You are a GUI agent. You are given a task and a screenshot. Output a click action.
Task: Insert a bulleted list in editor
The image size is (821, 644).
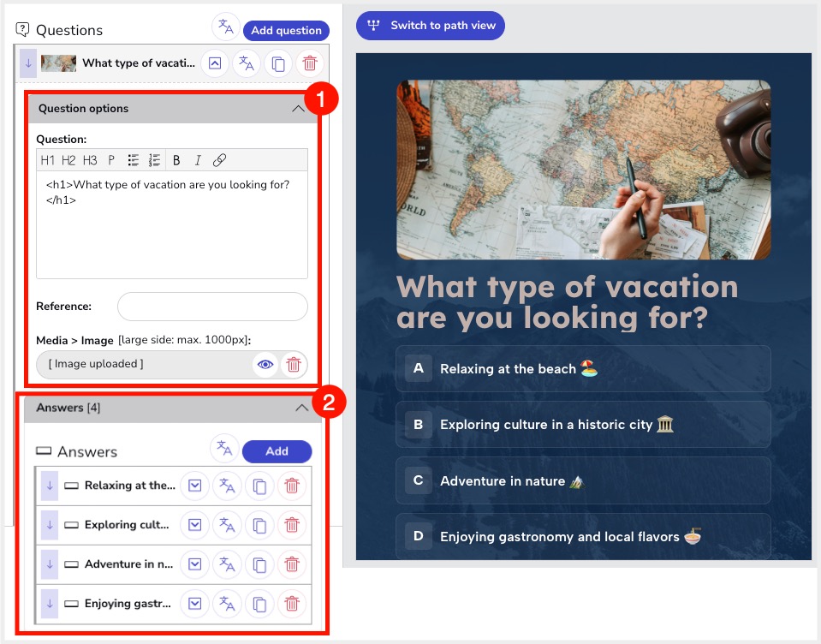point(134,160)
